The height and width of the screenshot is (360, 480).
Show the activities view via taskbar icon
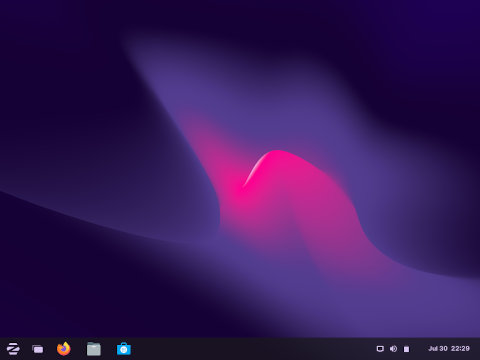pos(38,349)
